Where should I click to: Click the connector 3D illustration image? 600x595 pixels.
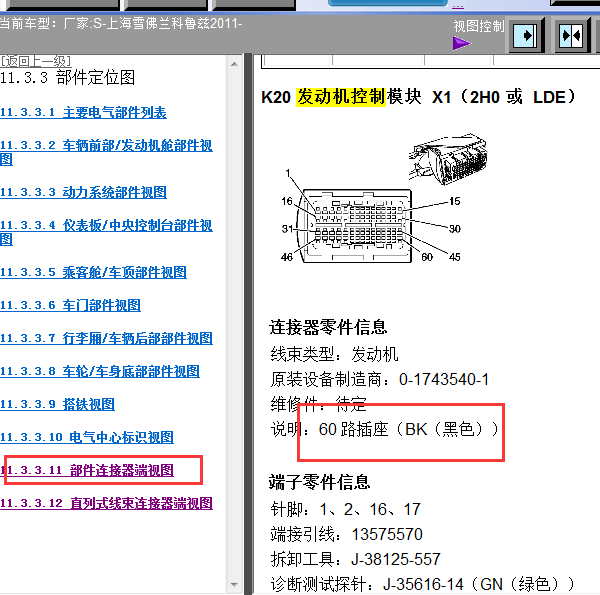448,159
